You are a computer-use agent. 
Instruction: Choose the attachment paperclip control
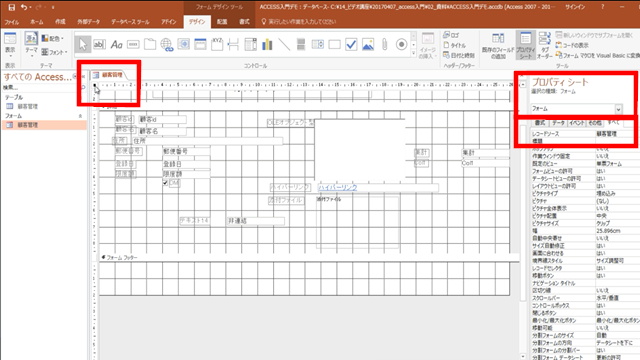[x=384, y=44]
